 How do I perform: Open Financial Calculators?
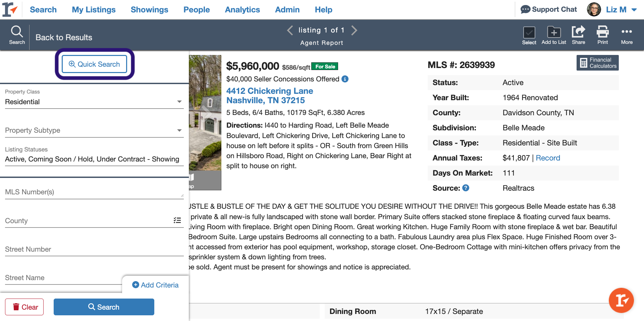597,63
